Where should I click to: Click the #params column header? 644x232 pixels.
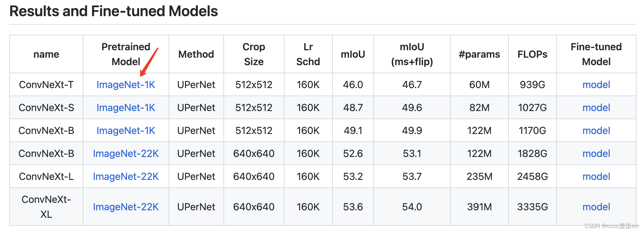coord(479,54)
